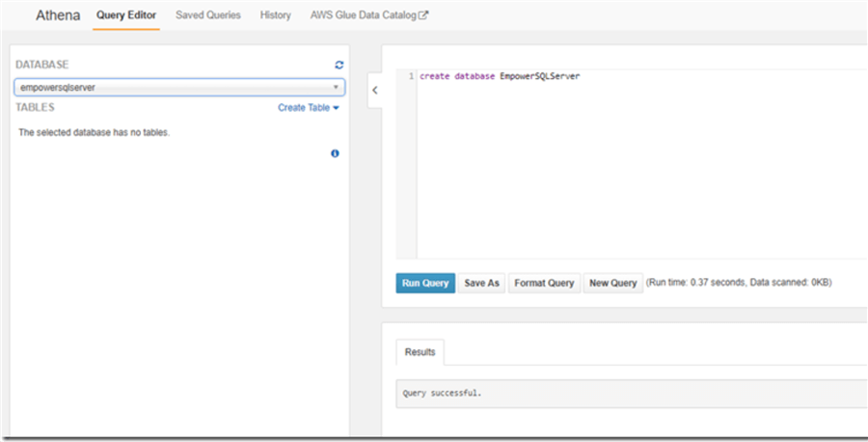The width and height of the screenshot is (868, 442).
Task: Open the AWS Glue Data Catalog link
Action: tap(363, 15)
